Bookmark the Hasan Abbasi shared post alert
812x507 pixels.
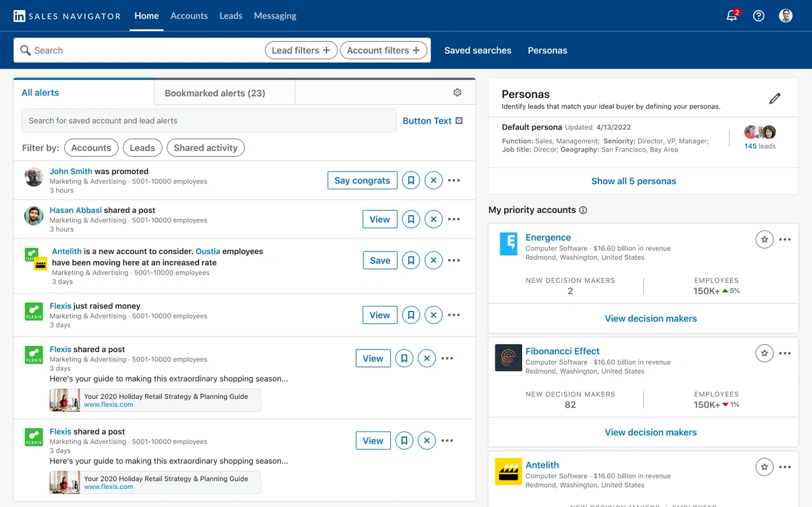[x=411, y=219]
